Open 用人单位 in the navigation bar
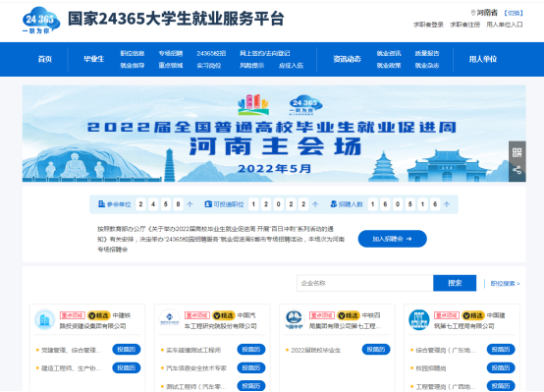Screen dimensions: 544x392 (483, 59)
